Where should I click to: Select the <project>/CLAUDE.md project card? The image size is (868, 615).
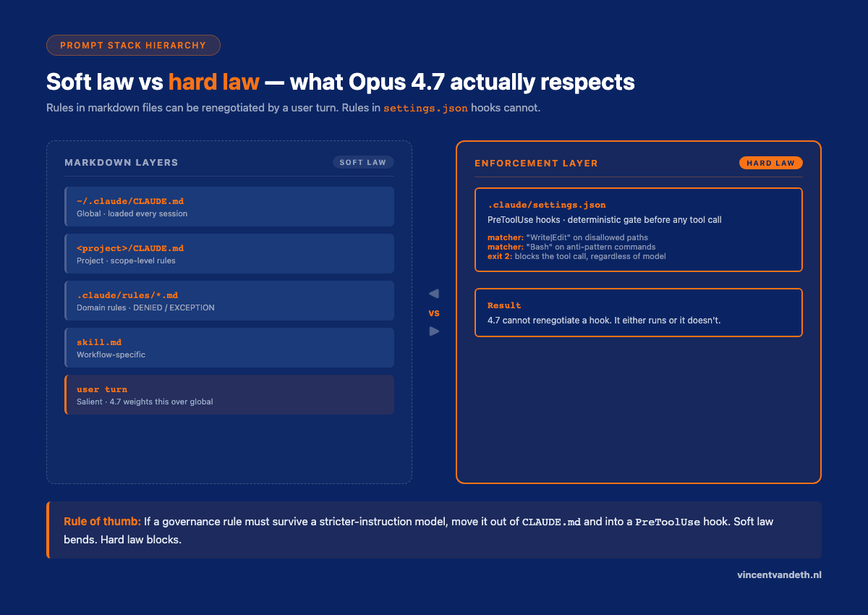(229, 253)
